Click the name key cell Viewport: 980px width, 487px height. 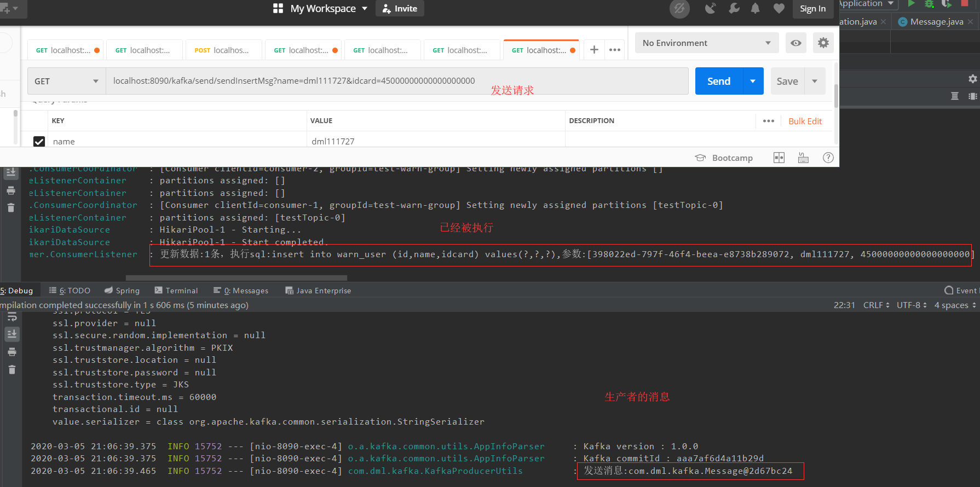tap(177, 141)
